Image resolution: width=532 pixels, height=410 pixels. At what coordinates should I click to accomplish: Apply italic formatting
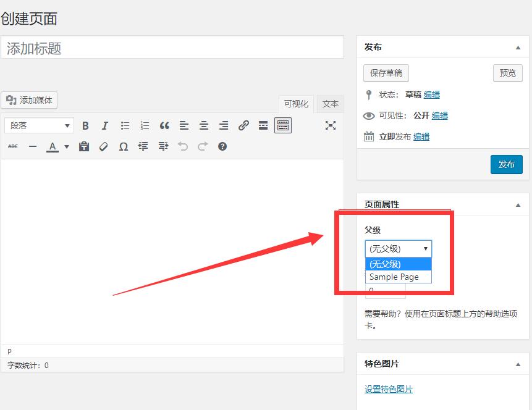coord(105,125)
